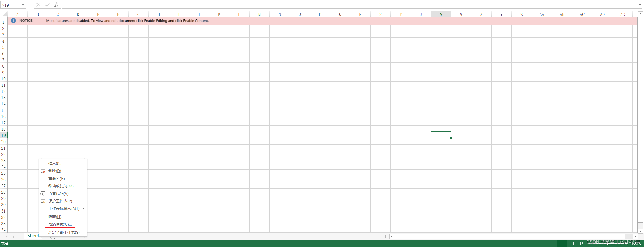644x247 pixels.
Task: Click the formula bar cancel X icon
Action: click(x=38, y=5)
